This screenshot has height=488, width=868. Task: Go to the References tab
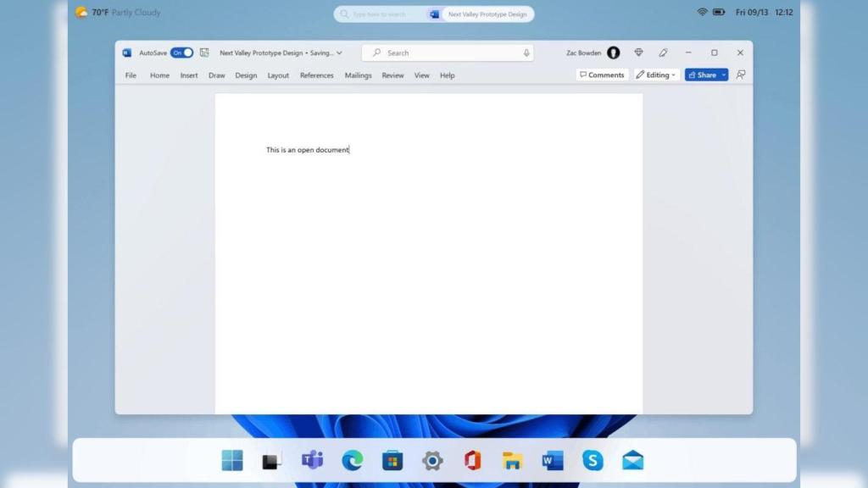click(x=317, y=75)
